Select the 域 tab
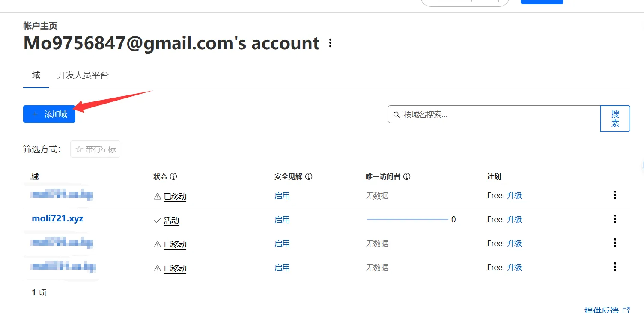Viewport: 644px width, 313px height. click(x=36, y=75)
